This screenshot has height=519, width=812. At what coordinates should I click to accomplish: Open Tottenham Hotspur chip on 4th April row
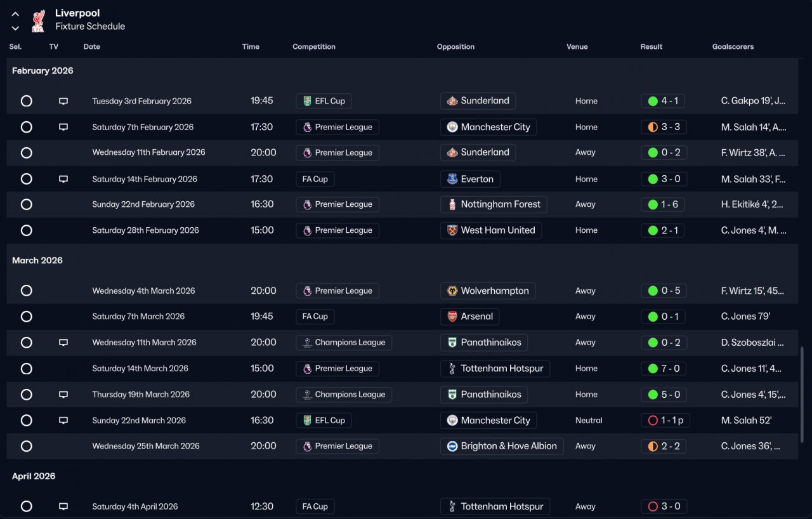(495, 506)
